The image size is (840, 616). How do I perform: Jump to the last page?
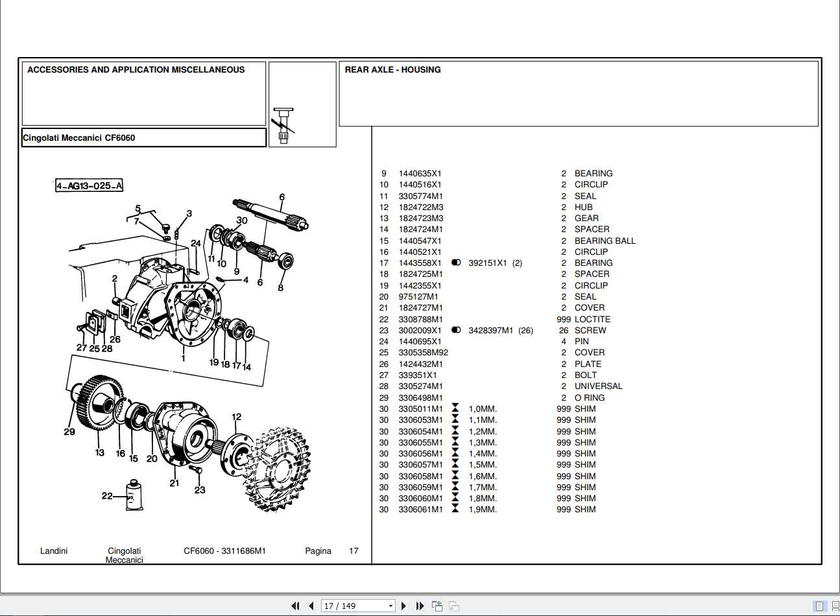tap(419, 606)
